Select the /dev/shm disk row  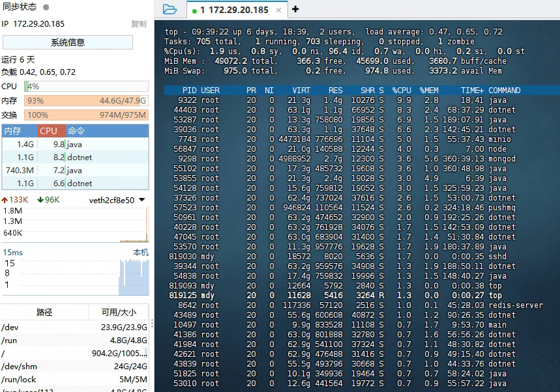pos(75,366)
